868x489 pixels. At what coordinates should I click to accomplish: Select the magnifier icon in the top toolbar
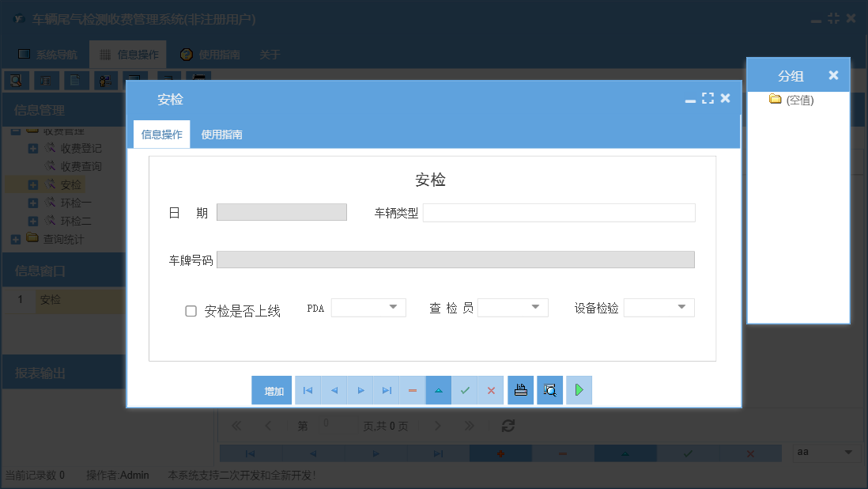click(16, 80)
